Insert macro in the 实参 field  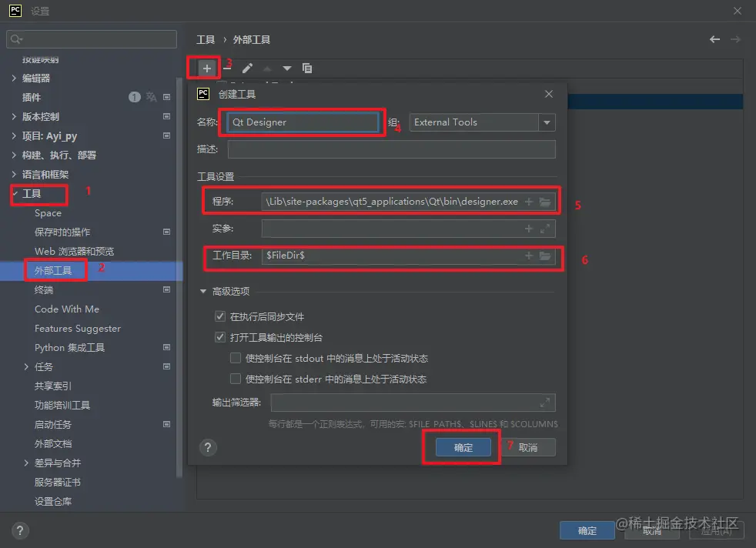[x=529, y=229]
